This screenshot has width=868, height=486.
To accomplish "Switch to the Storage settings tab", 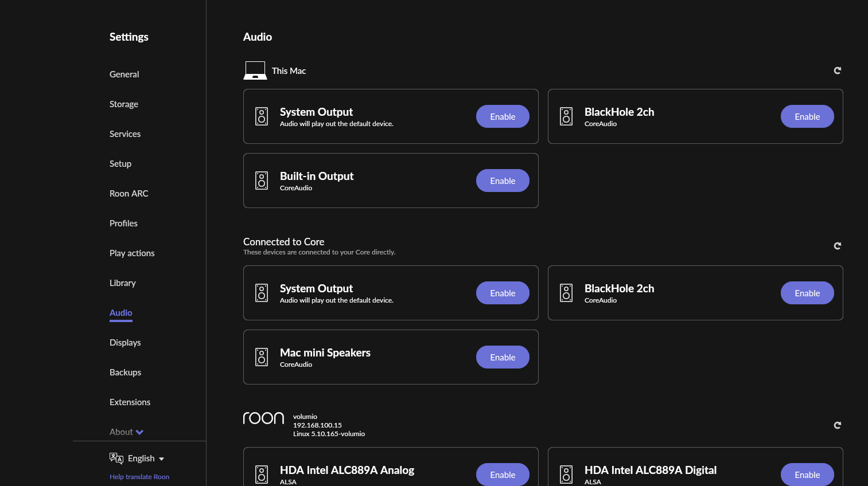I will click(x=124, y=104).
